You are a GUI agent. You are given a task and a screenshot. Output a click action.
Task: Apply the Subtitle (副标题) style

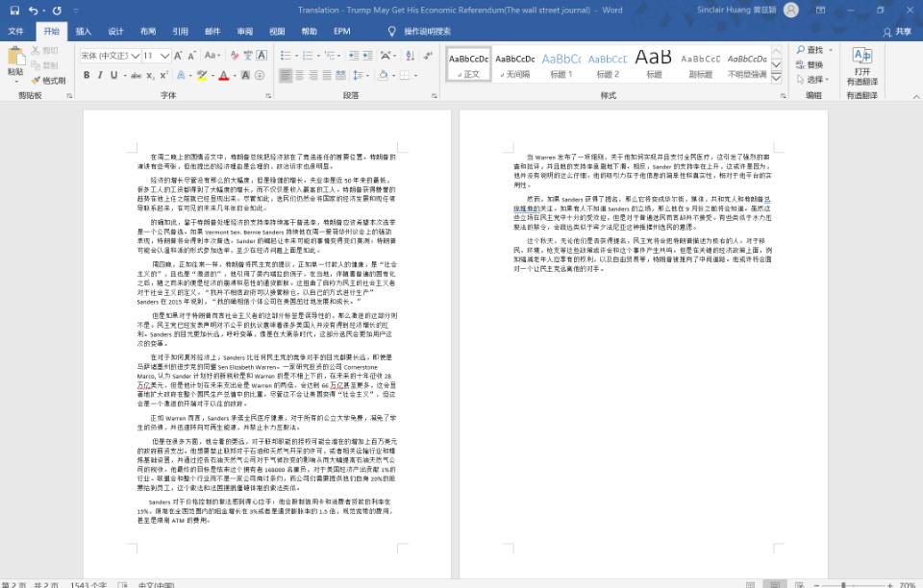point(701,63)
